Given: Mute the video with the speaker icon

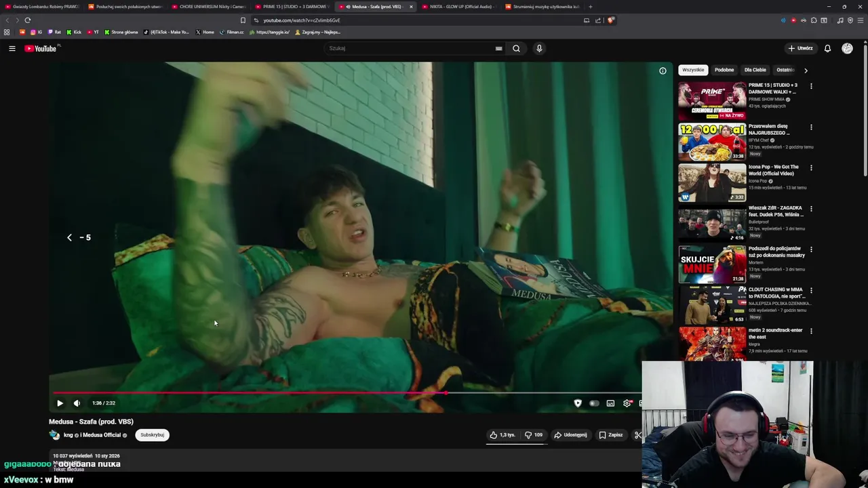Looking at the screenshot, I should [x=77, y=403].
